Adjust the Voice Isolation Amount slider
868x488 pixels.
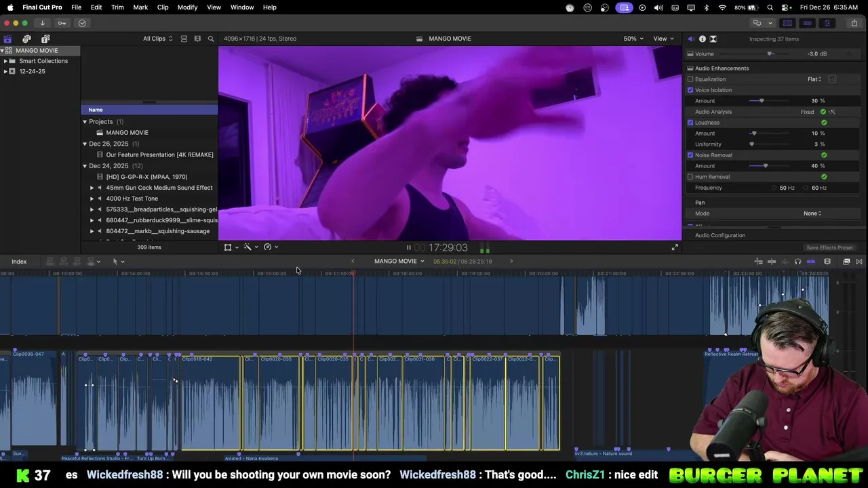762,101
